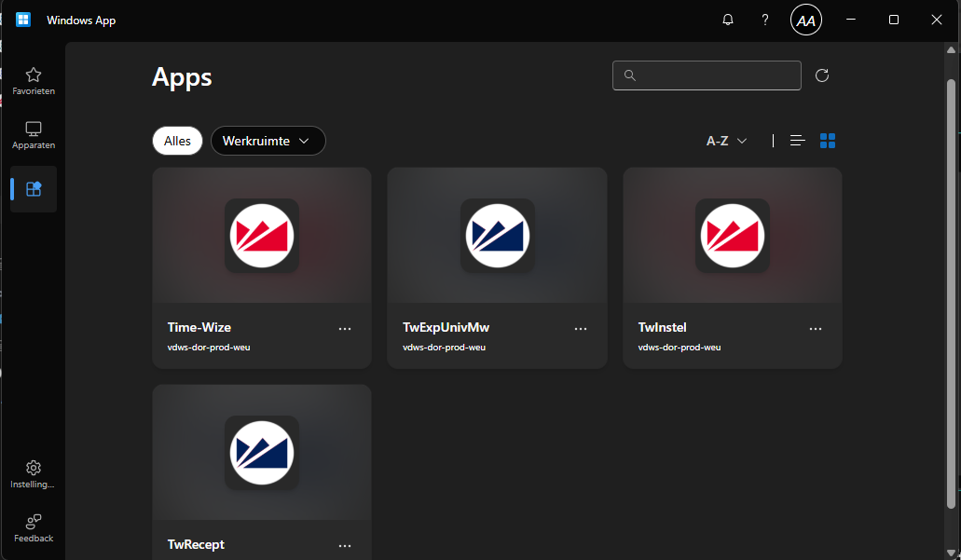Open the AA account profile avatar

click(x=805, y=20)
